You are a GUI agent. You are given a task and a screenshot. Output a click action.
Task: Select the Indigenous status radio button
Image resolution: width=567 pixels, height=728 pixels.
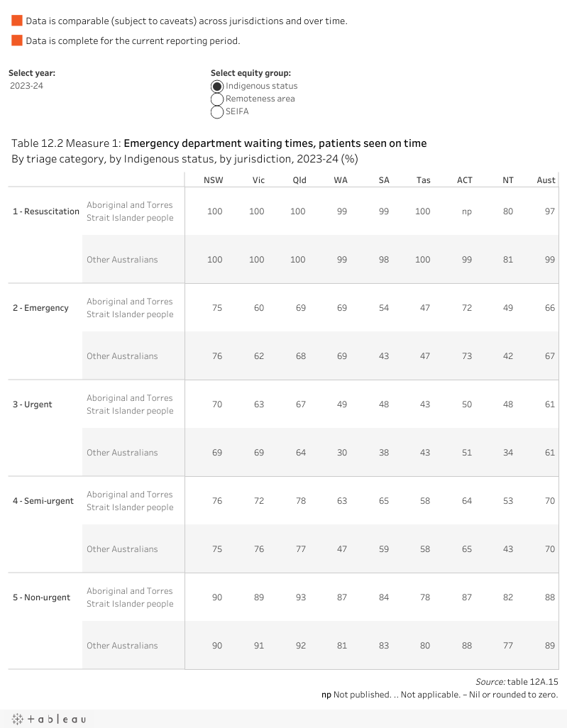point(217,87)
